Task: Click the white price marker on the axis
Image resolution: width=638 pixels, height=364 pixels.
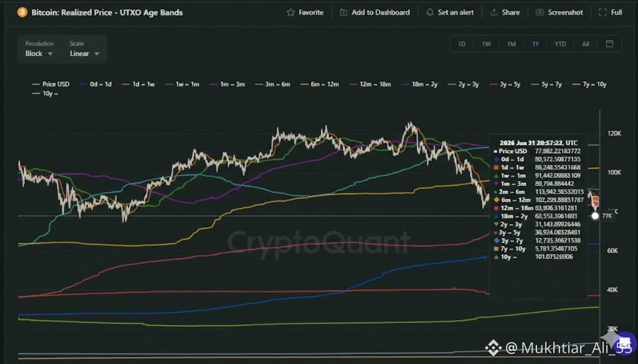Action: pyautogui.click(x=595, y=216)
